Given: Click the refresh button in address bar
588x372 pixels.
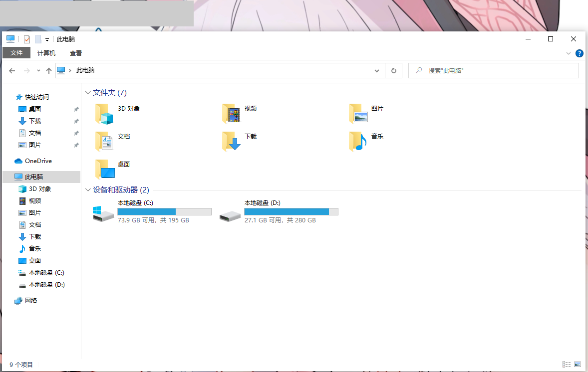Looking at the screenshot, I should [x=393, y=70].
